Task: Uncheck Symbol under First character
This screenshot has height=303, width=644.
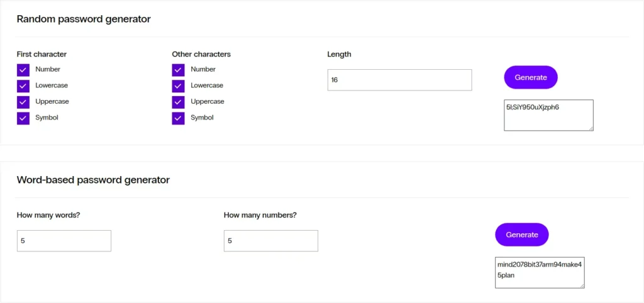Action: coord(23,118)
